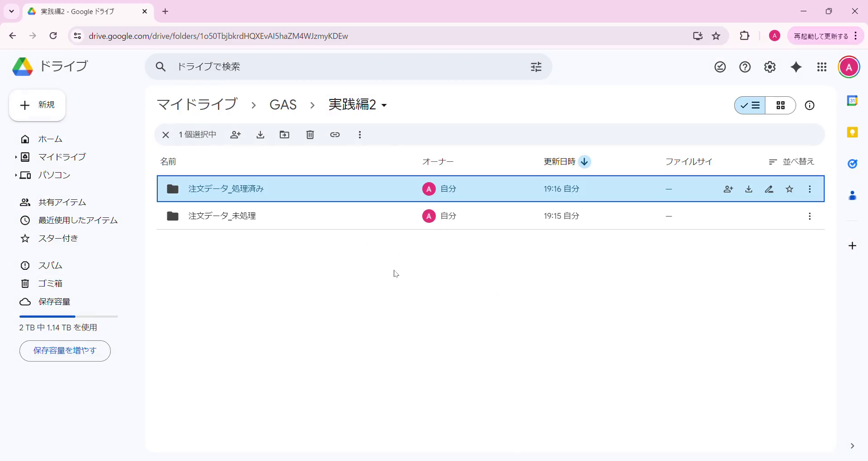The image size is (868, 461).
Task: Switch to grid view layout
Action: pos(781,105)
